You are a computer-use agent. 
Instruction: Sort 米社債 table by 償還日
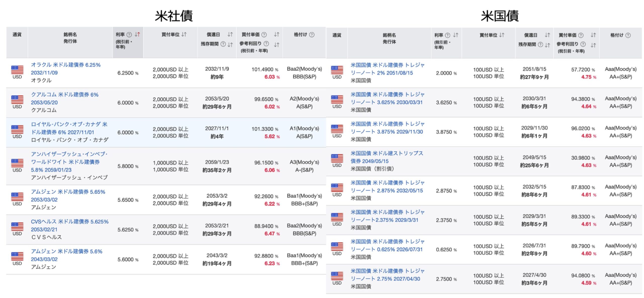(x=230, y=34)
